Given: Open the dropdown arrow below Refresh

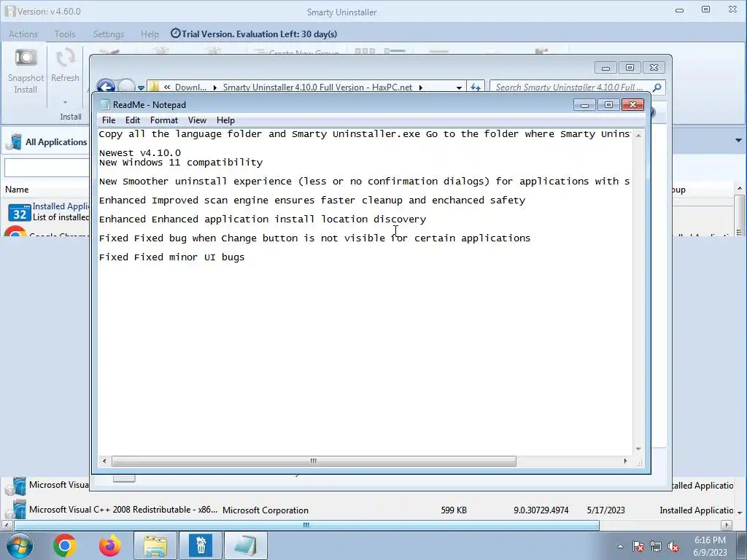Looking at the screenshot, I should [65, 102].
